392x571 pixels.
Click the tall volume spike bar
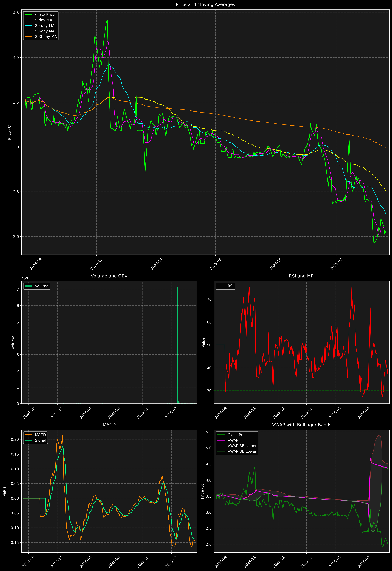177,344
